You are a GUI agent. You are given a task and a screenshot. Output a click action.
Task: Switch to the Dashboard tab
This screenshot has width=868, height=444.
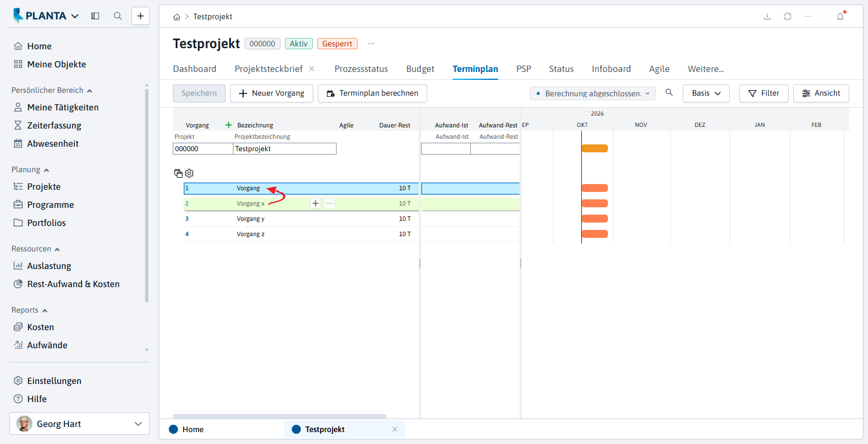(x=194, y=69)
